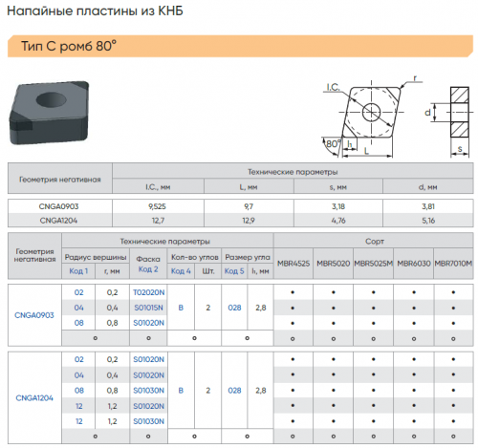Click the CNGA1204 link in lower table
This screenshot has height=448, width=478.
click(34, 398)
